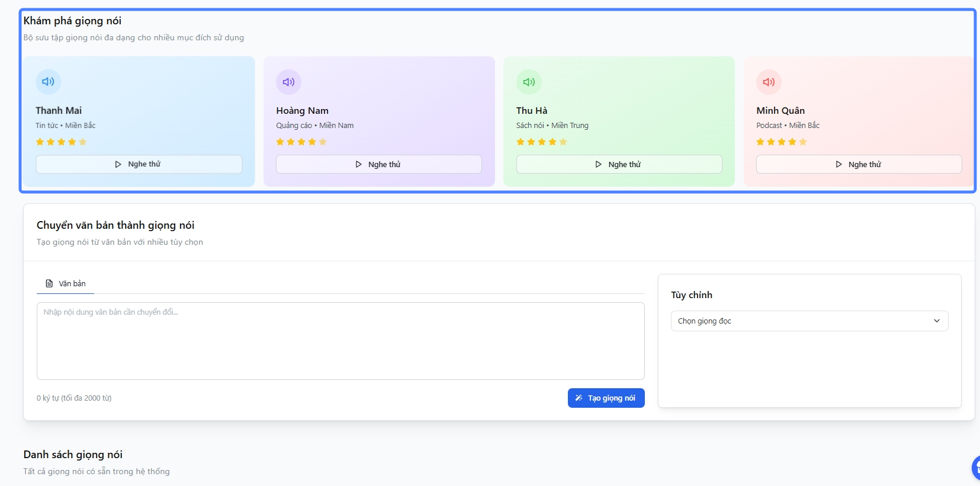Screen dimensions: 980x486
Task: Focus the text-to-convert input area
Action: click(x=340, y=341)
